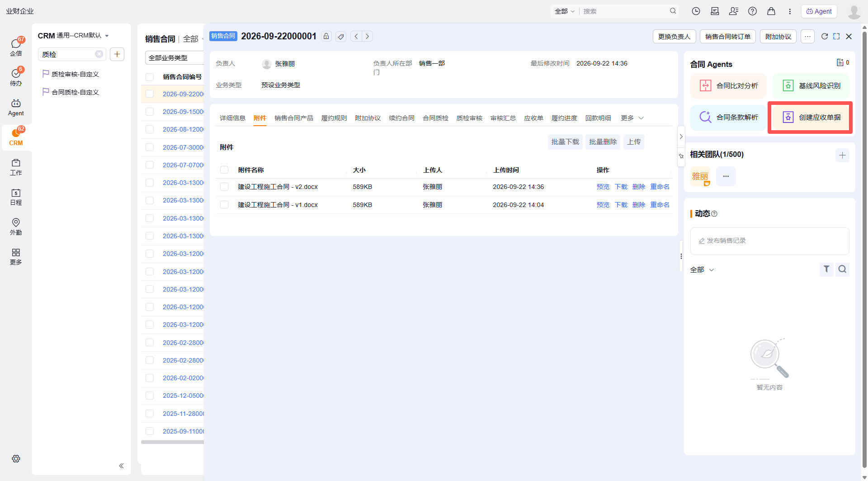Open the Agent sidebar icon

pos(16,108)
